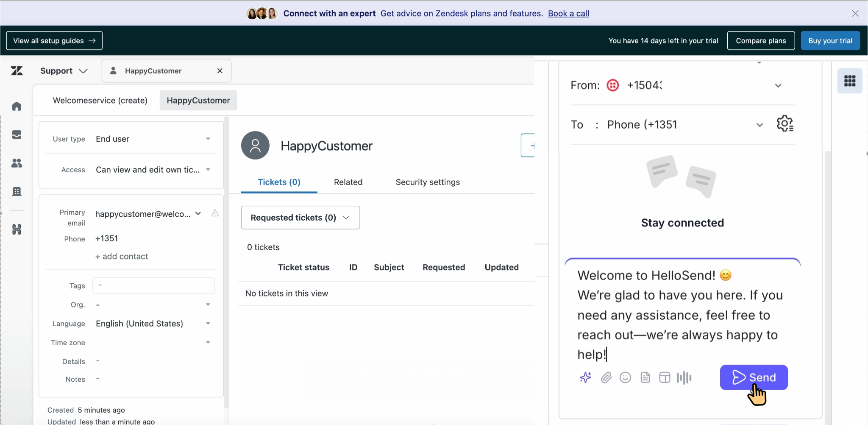The height and width of the screenshot is (425, 868).
Task: Click the email warning triangle icon
Action: click(215, 213)
